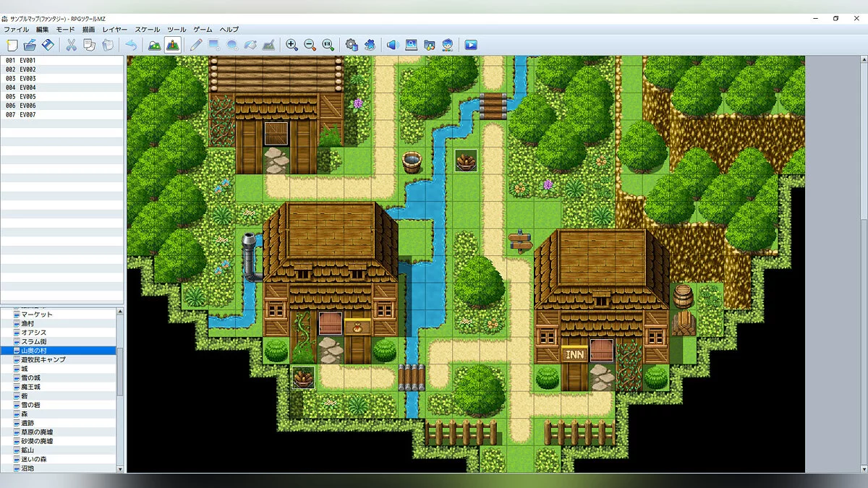868x488 pixels.
Task: Open the Sound Test speaker icon
Action: click(393, 45)
